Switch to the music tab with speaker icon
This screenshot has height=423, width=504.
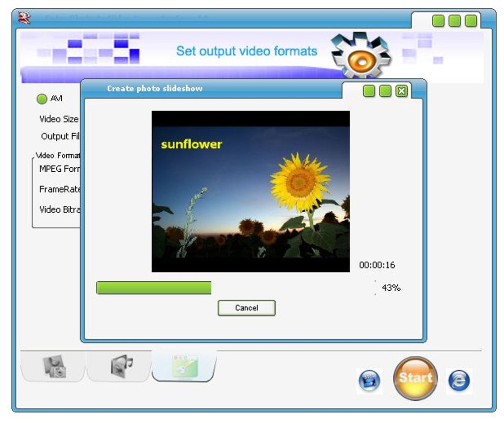pyautogui.click(x=119, y=366)
